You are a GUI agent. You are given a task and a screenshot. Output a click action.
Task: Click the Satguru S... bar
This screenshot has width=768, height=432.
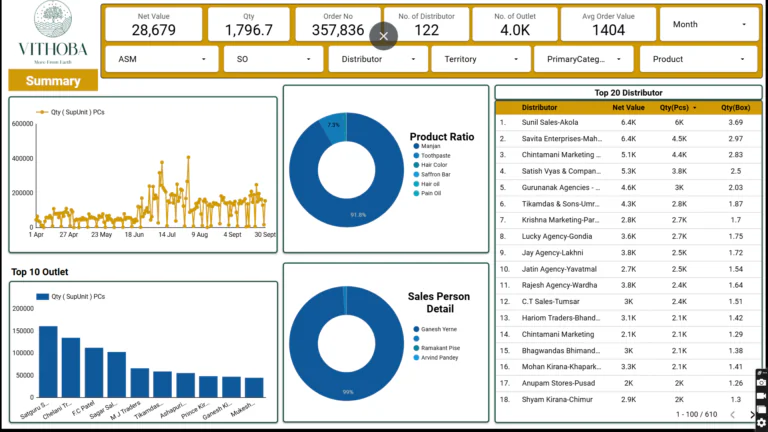48,361
